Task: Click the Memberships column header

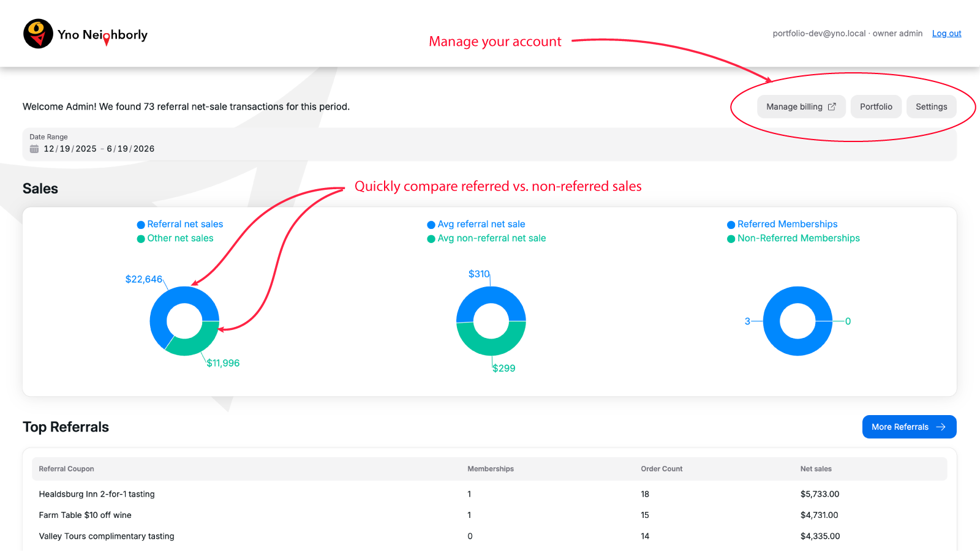Action: point(491,469)
